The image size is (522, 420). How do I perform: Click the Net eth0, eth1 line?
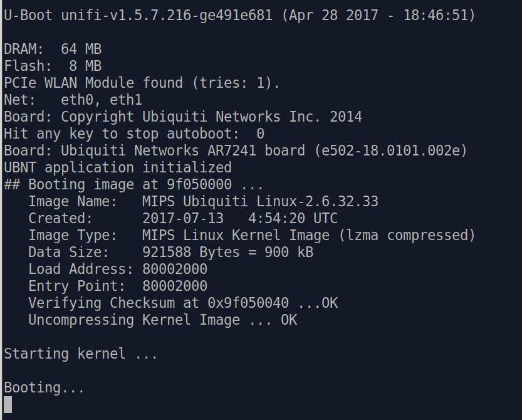(x=73, y=100)
